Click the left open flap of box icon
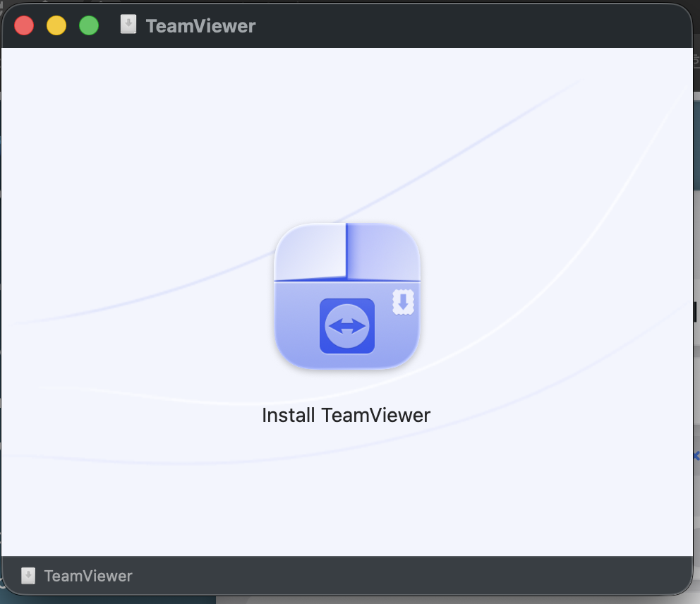Image resolution: width=700 pixels, height=604 pixels. [x=310, y=252]
